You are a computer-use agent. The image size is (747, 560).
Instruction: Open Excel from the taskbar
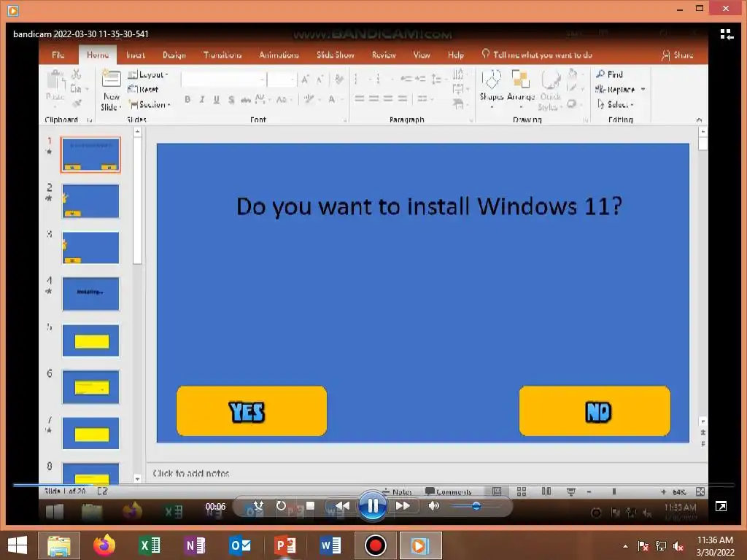[x=150, y=545]
